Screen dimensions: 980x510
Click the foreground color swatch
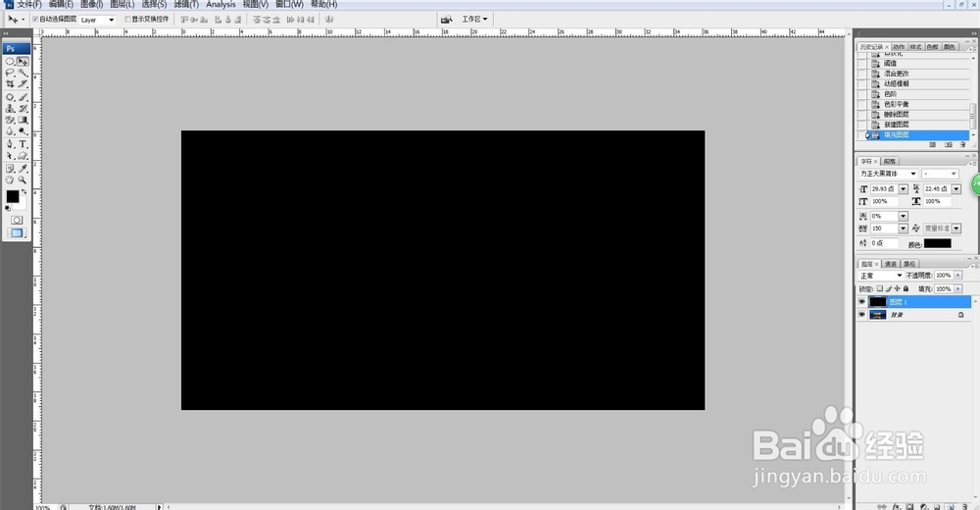point(13,197)
